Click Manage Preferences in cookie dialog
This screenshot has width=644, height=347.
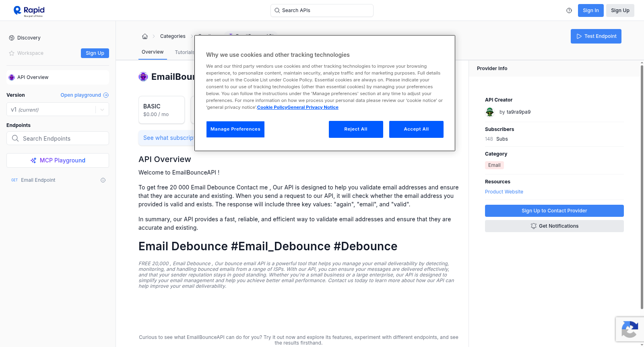pos(235,129)
